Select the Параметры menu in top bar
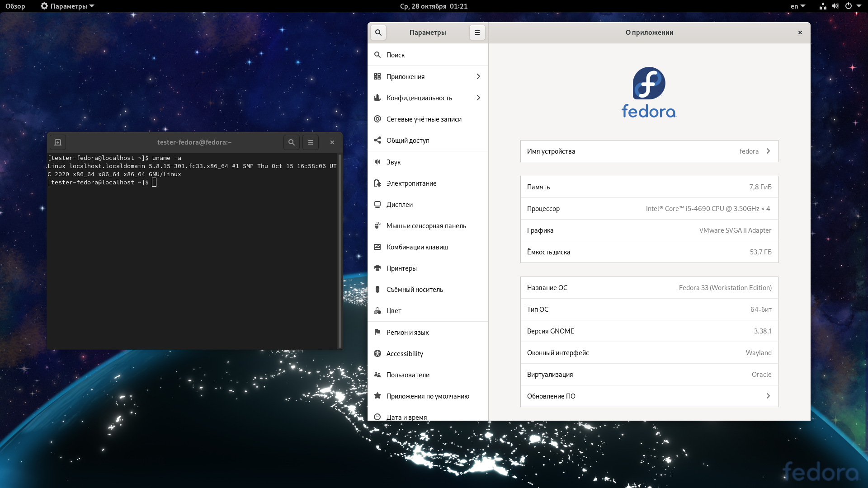This screenshot has height=488, width=868. pos(67,6)
